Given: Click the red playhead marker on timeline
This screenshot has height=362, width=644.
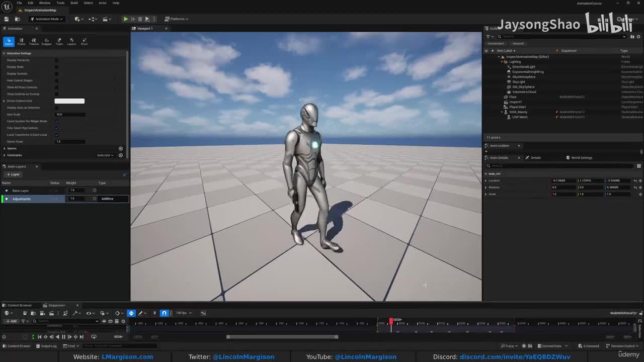Looking at the screenshot, I should coord(391,321).
